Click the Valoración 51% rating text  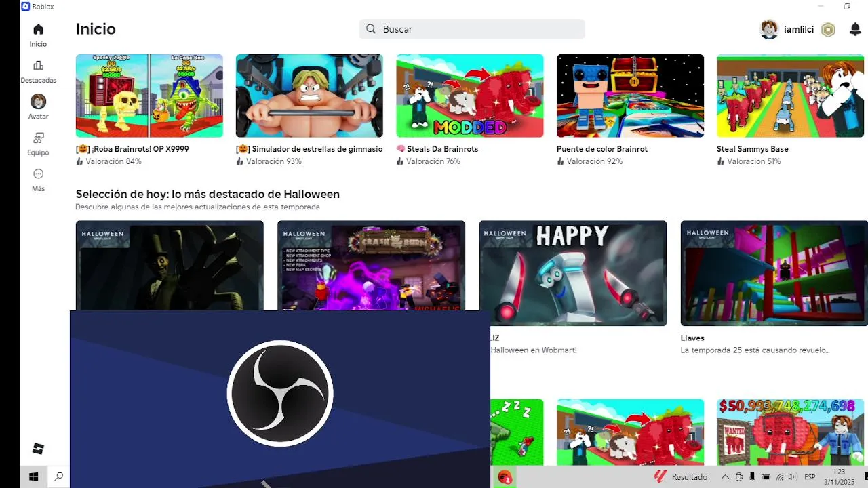[x=754, y=161]
